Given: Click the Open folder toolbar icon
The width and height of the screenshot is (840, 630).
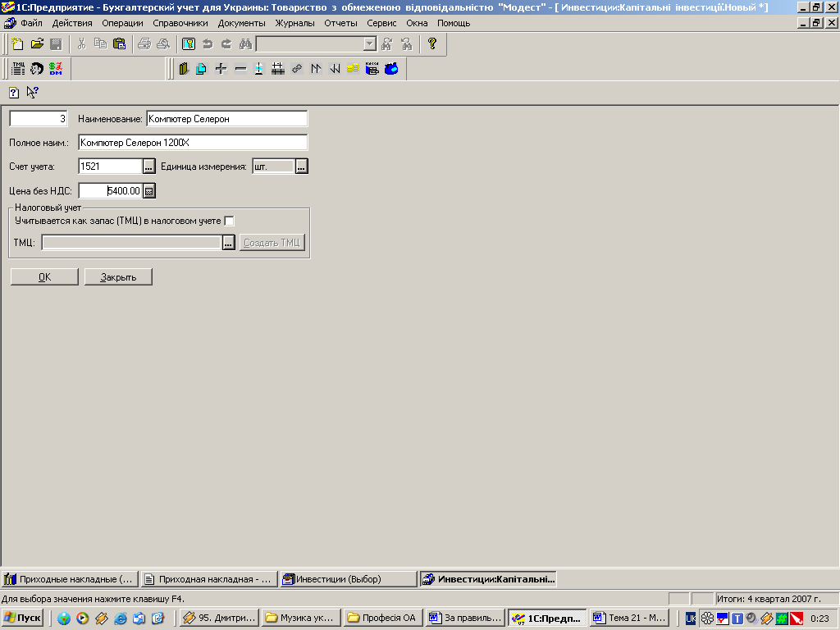Looking at the screenshot, I should 37,44.
